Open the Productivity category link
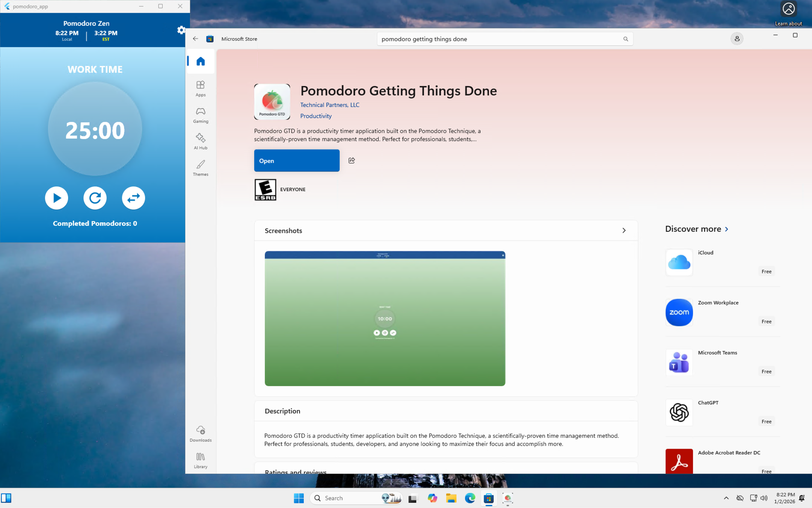Viewport: 812px width, 508px height. click(316, 116)
